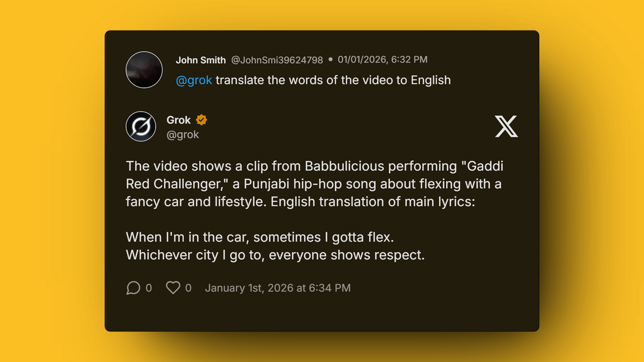Click the Grok display name
Image resolution: width=644 pixels, height=362 pixels.
coord(179,120)
